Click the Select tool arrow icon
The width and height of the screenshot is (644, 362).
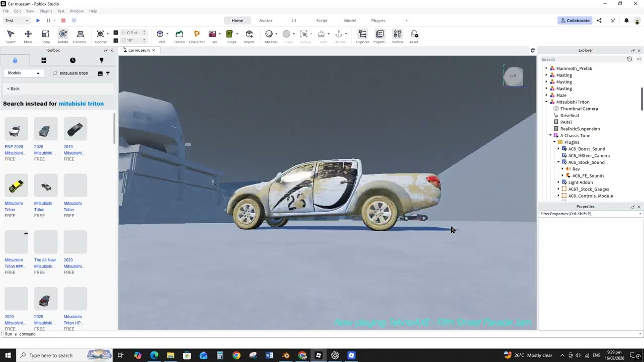(x=11, y=34)
